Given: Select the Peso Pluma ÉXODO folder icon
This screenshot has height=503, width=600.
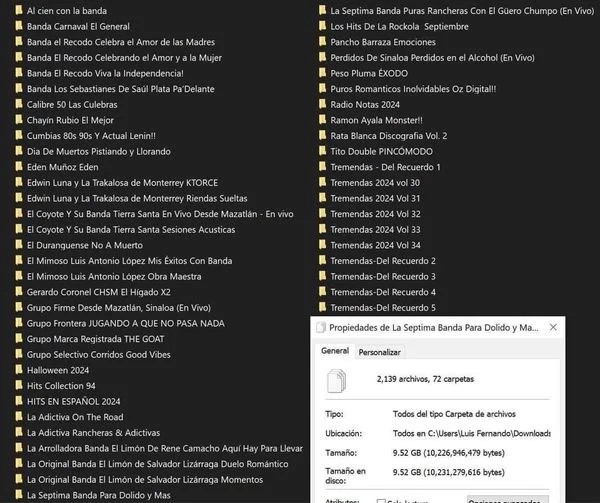Looking at the screenshot, I should click(322, 73).
